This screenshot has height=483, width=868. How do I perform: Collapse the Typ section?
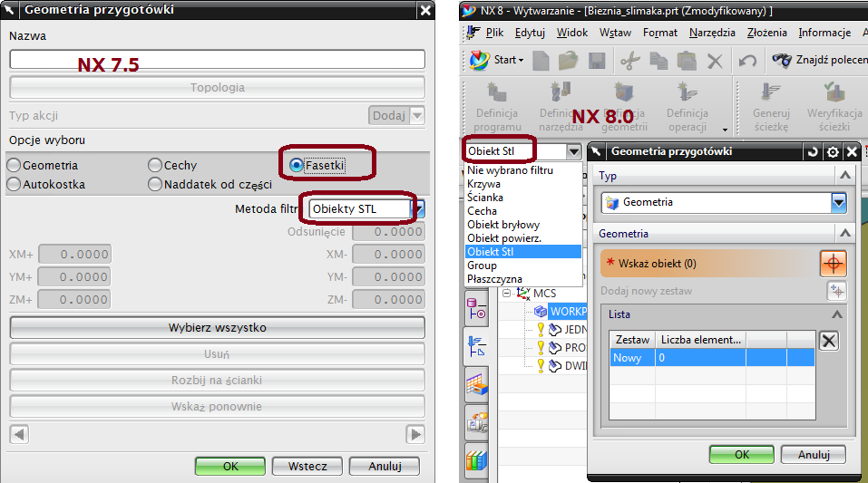[844, 176]
